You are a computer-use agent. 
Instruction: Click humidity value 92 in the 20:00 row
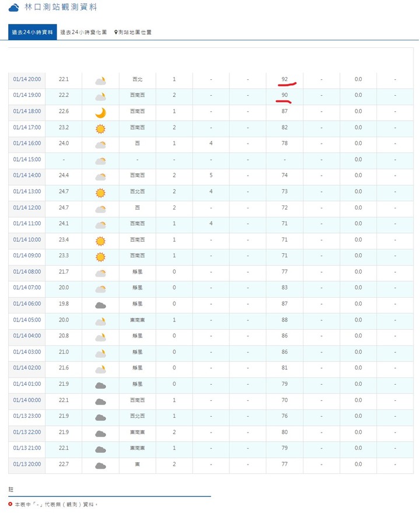pyautogui.click(x=285, y=79)
